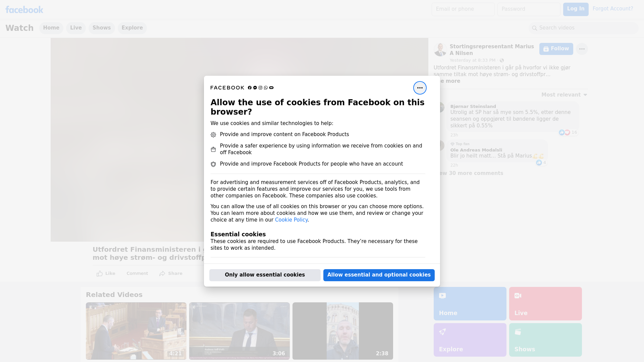Click the Comment button under video
Screen dimensions: 644x362
[x=137, y=274]
